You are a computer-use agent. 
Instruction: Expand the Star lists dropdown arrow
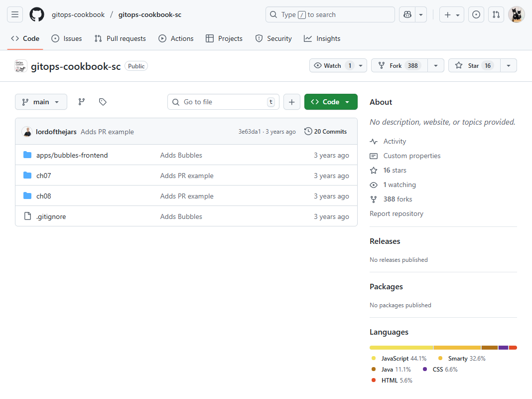(x=509, y=65)
